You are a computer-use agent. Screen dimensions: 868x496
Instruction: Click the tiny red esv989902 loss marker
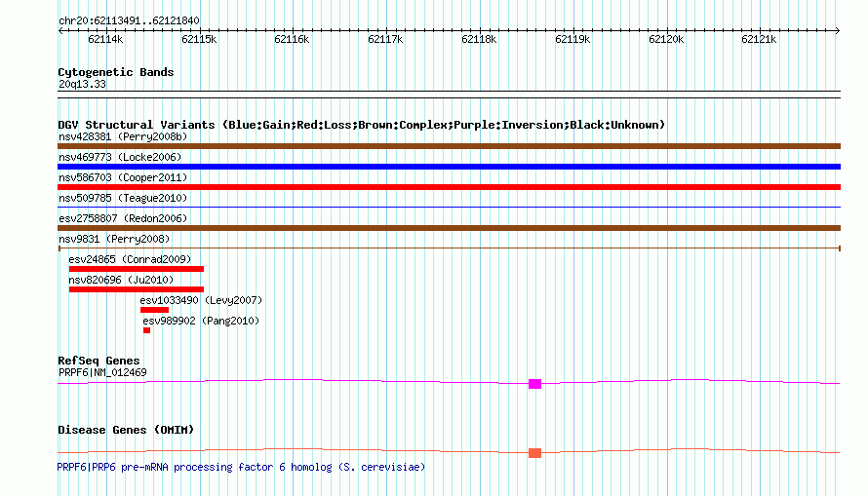pyautogui.click(x=146, y=330)
